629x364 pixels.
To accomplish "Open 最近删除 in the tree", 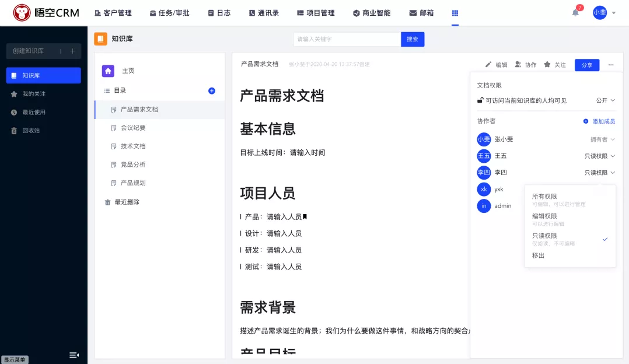I will click(x=127, y=202).
